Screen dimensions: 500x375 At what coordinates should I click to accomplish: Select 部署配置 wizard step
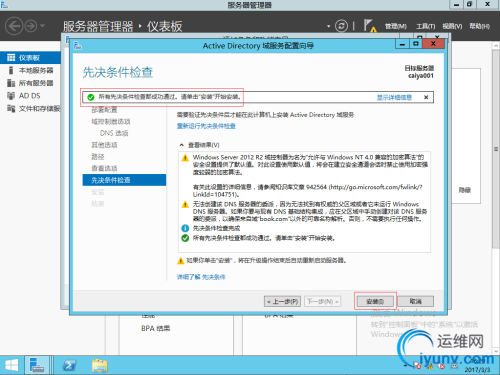(x=104, y=110)
